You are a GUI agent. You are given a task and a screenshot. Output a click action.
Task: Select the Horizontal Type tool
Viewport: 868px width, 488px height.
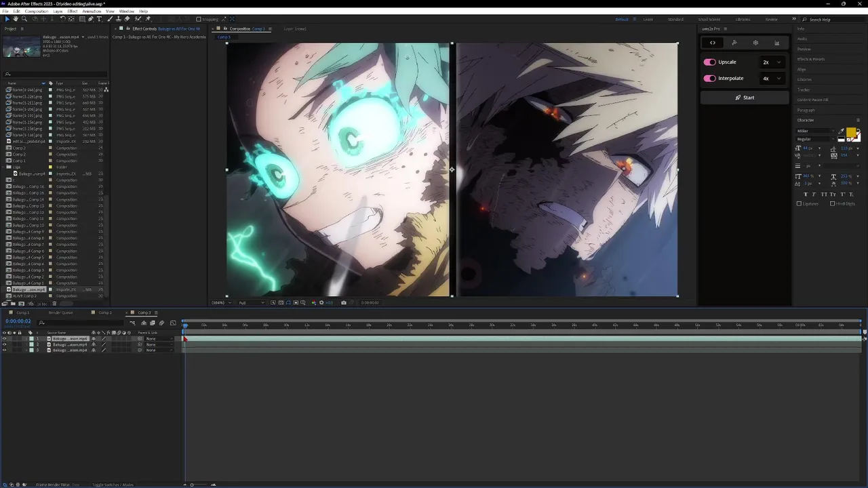click(99, 19)
